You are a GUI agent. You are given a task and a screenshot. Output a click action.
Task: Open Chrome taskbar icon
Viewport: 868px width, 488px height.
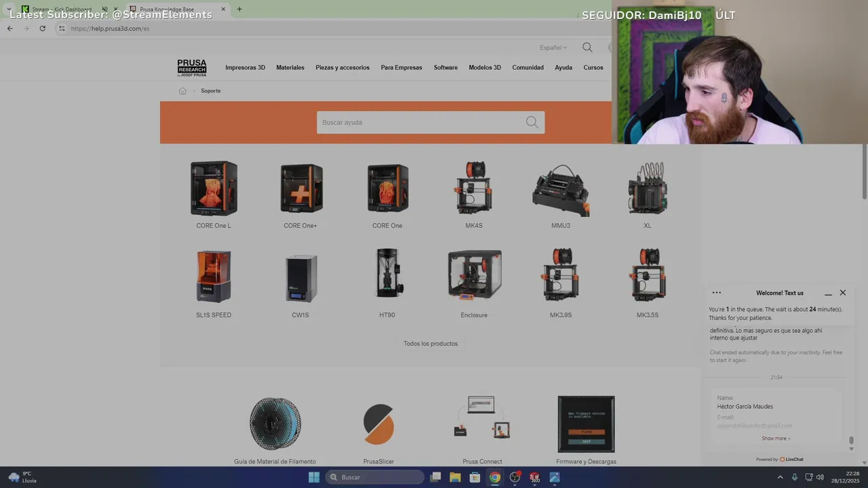495,477
